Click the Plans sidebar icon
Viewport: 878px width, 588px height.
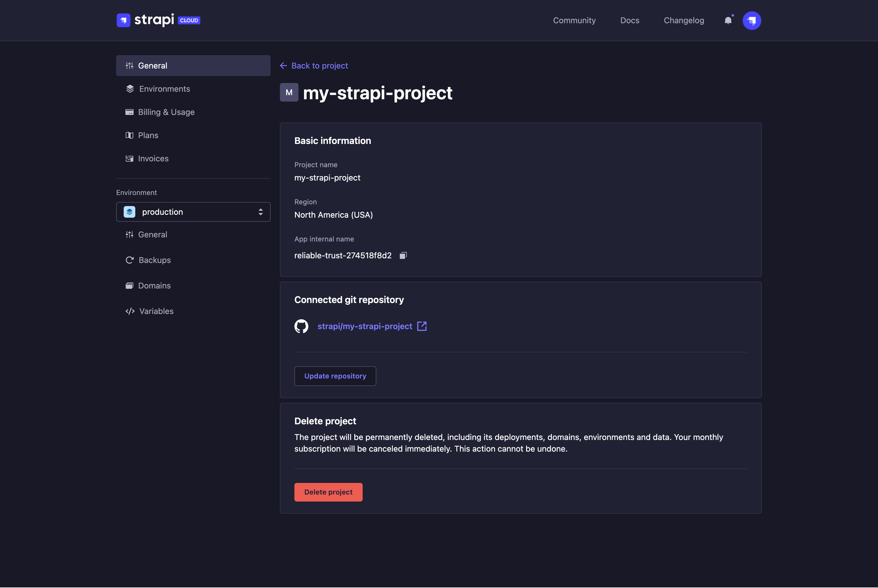point(129,135)
